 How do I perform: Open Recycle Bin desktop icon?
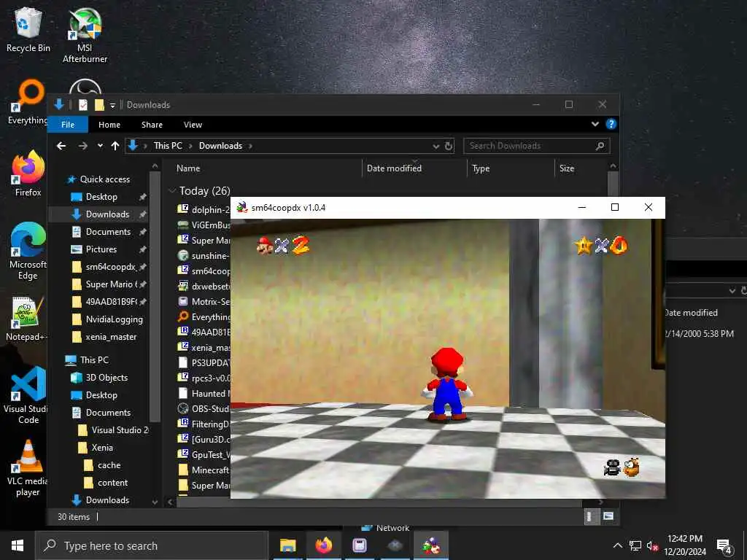click(x=28, y=30)
